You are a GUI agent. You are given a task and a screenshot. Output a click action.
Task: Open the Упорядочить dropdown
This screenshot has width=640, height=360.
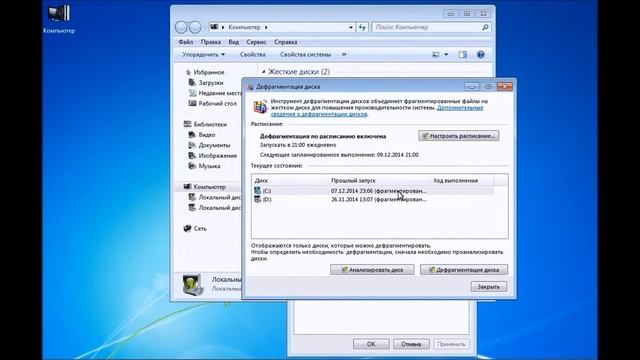point(203,54)
